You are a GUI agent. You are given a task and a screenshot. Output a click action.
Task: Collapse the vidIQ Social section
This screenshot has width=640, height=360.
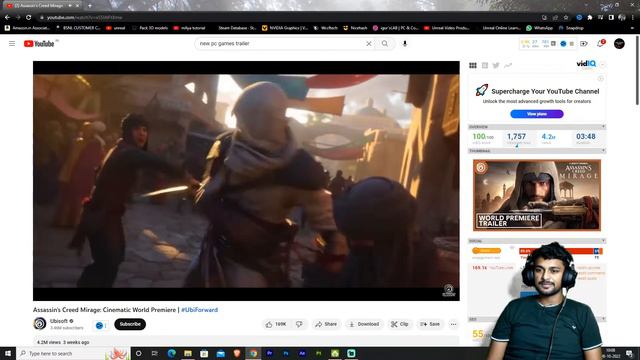pos(603,241)
